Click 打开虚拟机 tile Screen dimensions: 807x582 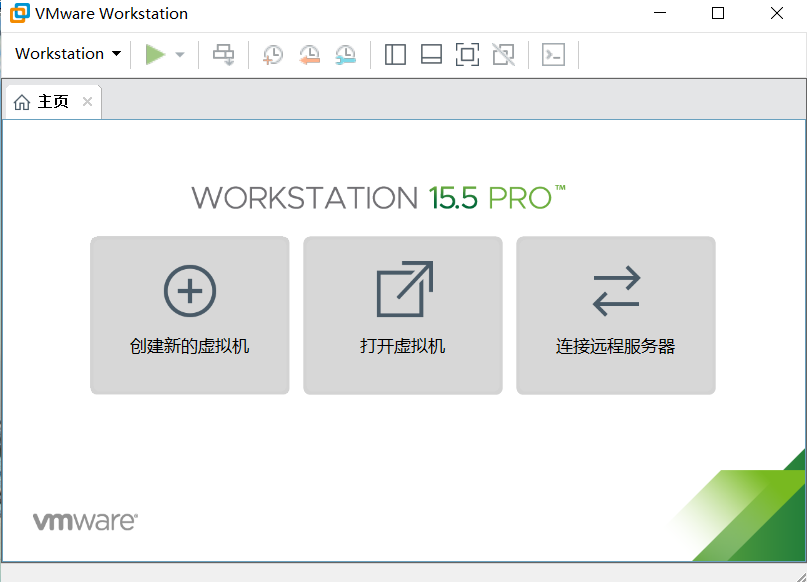(402, 315)
